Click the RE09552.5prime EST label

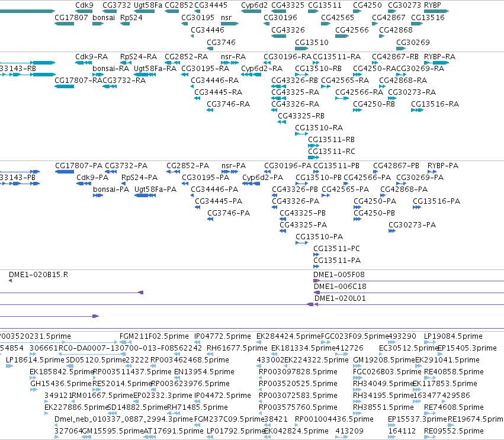tap(454, 431)
